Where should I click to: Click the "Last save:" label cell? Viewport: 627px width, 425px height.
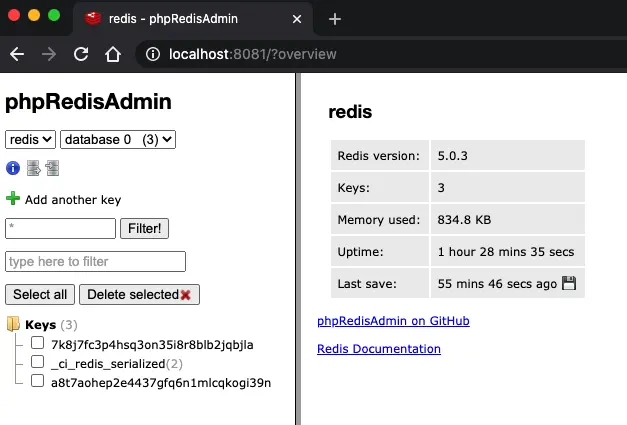click(x=380, y=283)
